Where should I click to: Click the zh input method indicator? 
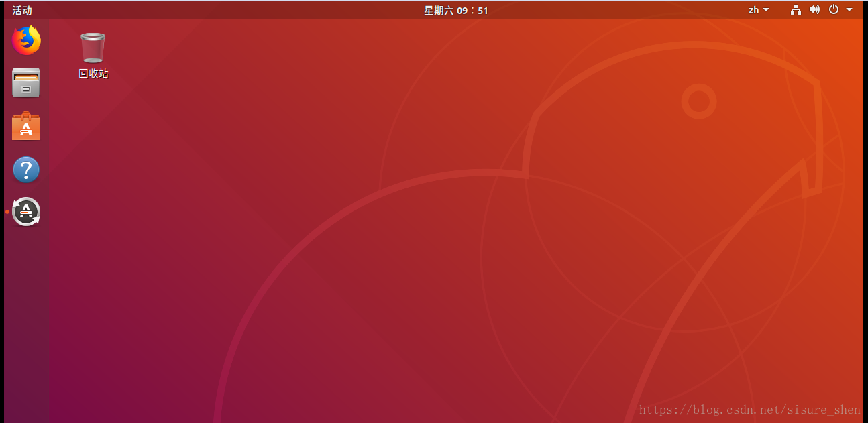coord(754,10)
